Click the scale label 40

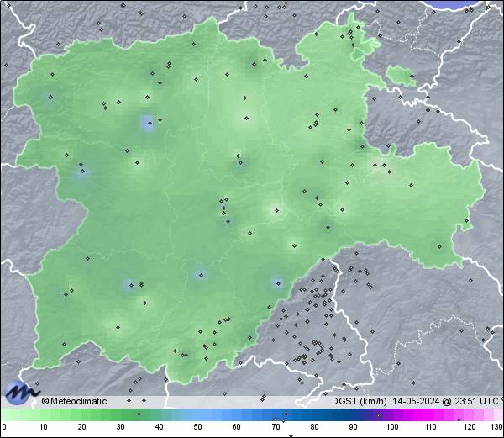tap(160, 427)
